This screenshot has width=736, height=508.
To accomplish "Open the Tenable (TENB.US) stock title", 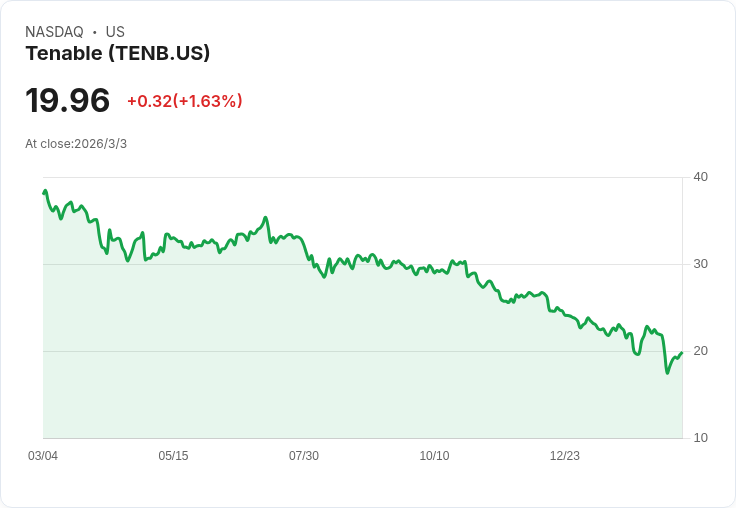I will click(x=117, y=54).
